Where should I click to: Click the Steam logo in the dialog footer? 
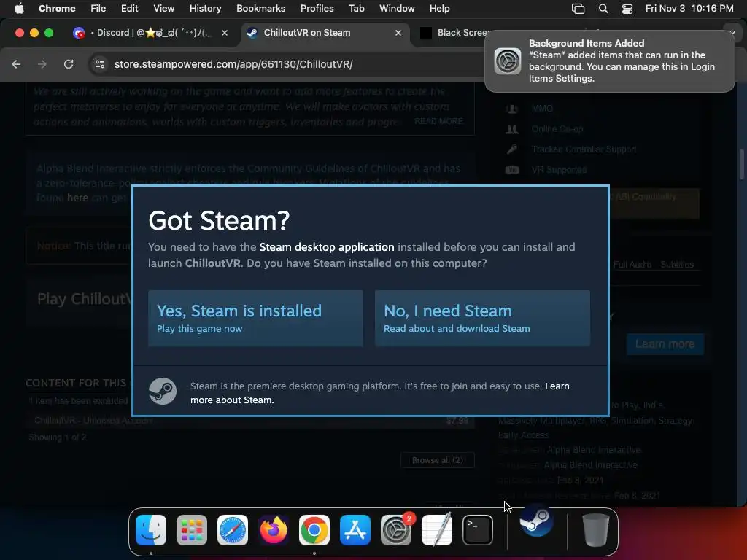163,392
